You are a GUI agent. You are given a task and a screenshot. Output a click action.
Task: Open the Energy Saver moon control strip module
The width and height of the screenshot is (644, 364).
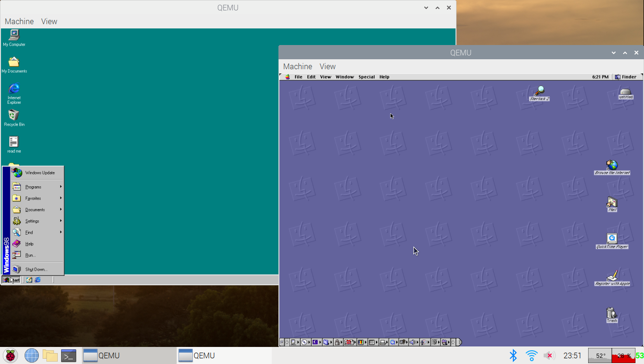click(316, 342)
